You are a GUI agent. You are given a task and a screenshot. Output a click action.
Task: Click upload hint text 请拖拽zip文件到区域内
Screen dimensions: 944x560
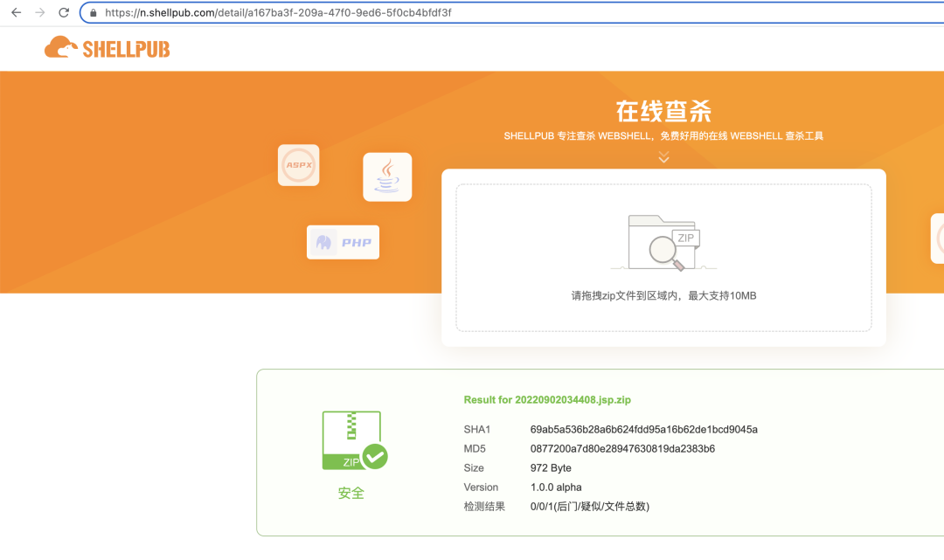[x=663, y=295]
